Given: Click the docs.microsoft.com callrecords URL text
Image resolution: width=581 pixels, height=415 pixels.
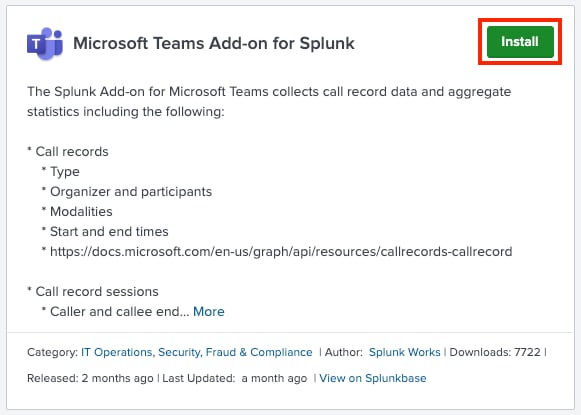Looking at the screenshot, I should coord(281,252).
